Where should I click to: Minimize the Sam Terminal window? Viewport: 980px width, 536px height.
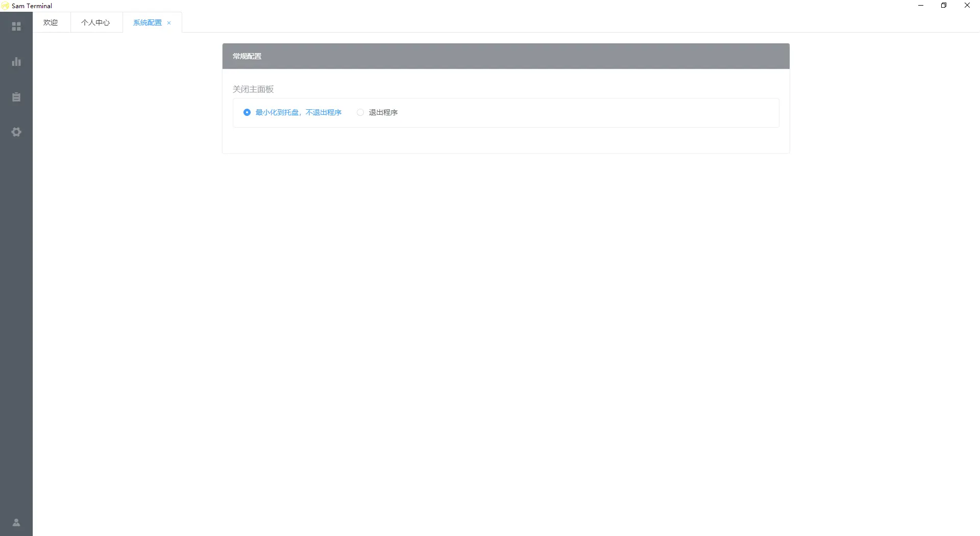click(921, 6)
